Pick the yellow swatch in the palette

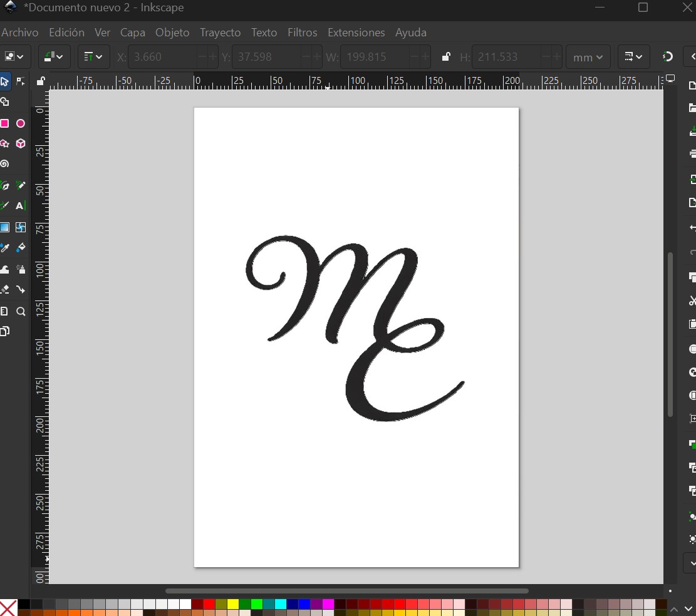pos(232,604)
